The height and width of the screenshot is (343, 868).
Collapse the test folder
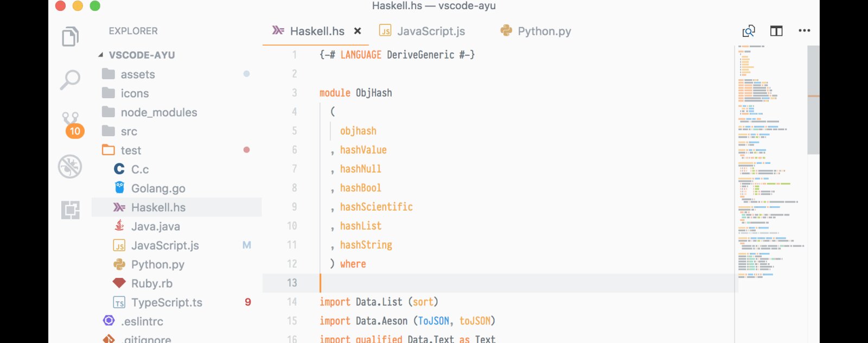(x=177, y=150)
